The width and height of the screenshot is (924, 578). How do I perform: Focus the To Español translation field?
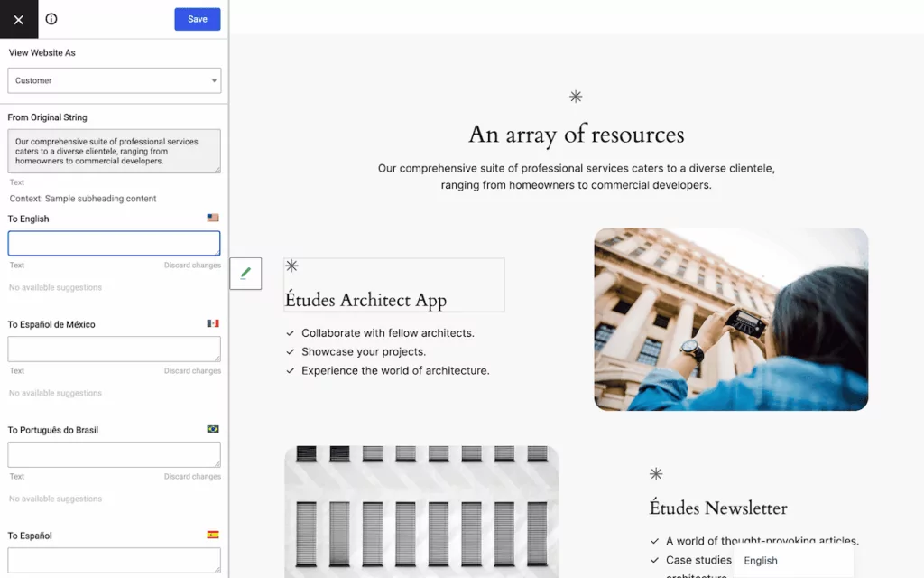pos(115,560)
